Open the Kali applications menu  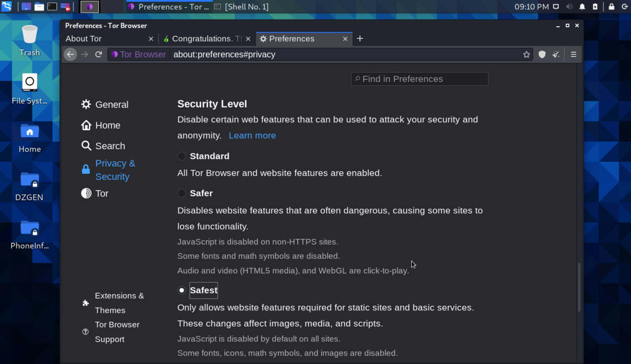tap(7, 7)
